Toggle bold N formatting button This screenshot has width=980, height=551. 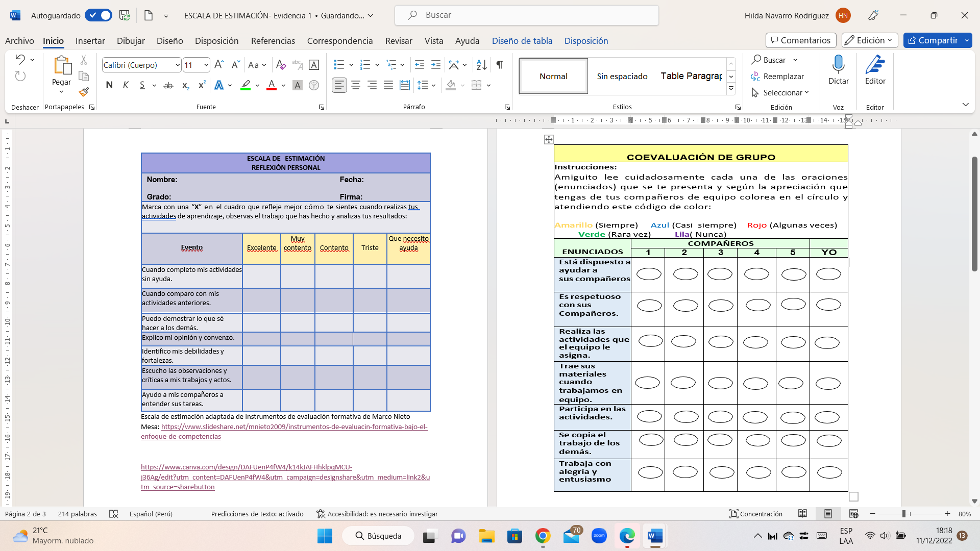pyautogui.click(x=109, y=86)
